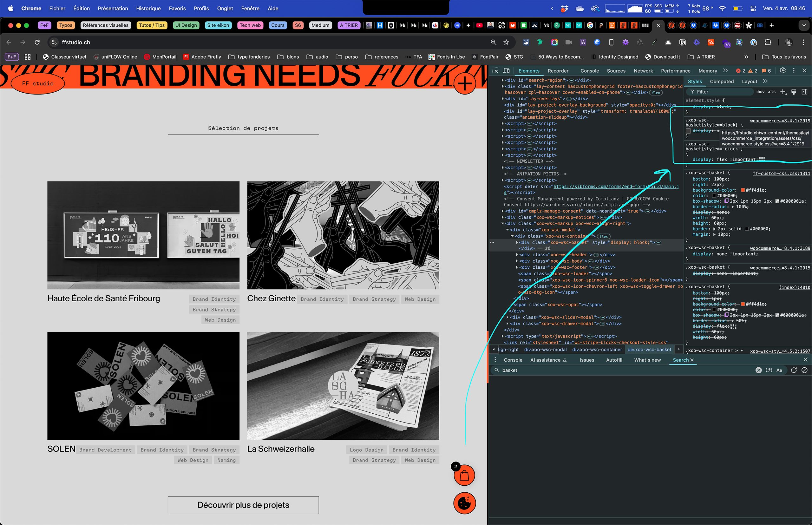Activate the DevTools inspect element picker

[495, 70]
